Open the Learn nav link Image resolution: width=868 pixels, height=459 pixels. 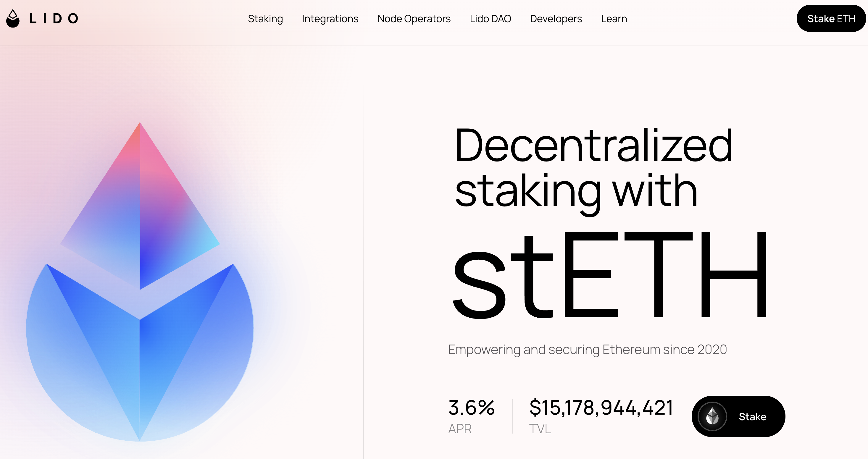(x=614, y=19)
